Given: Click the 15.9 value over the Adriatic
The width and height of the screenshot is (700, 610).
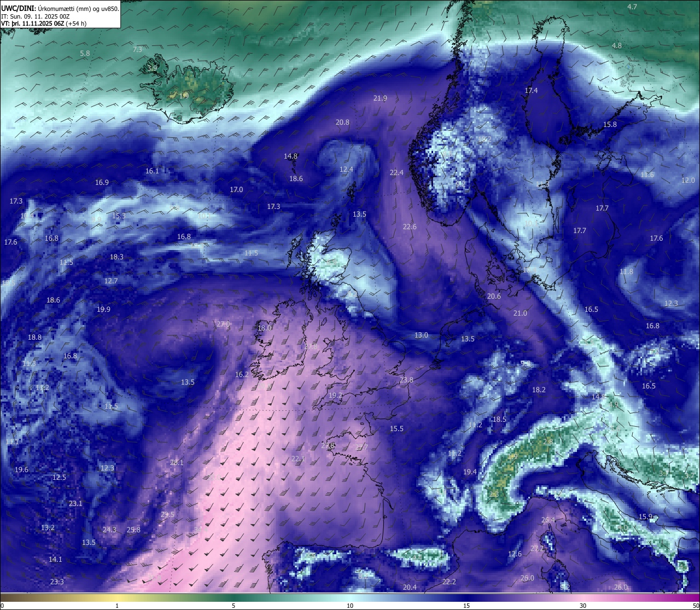Looking at the screenshot, I should click(646, 517).
